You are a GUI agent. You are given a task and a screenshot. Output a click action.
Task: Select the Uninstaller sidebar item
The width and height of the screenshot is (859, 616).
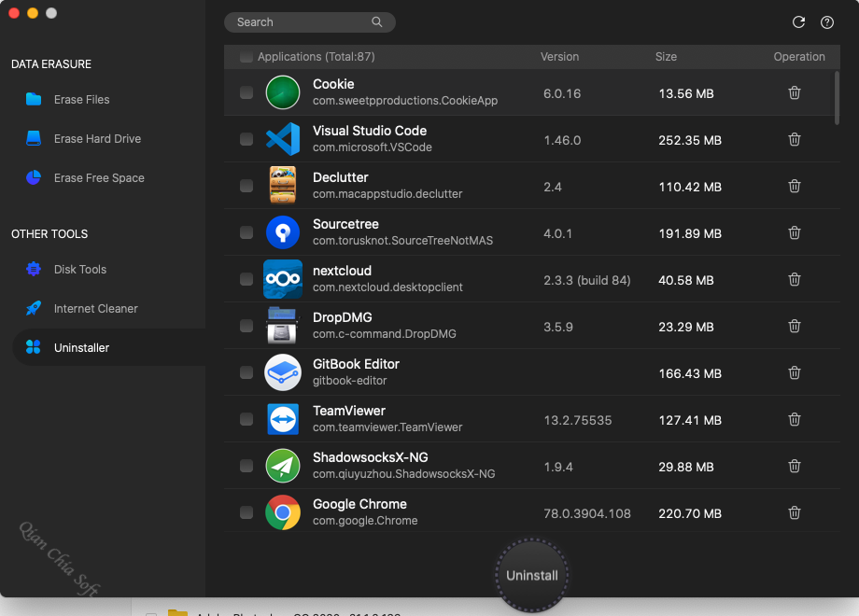[108, 347]
